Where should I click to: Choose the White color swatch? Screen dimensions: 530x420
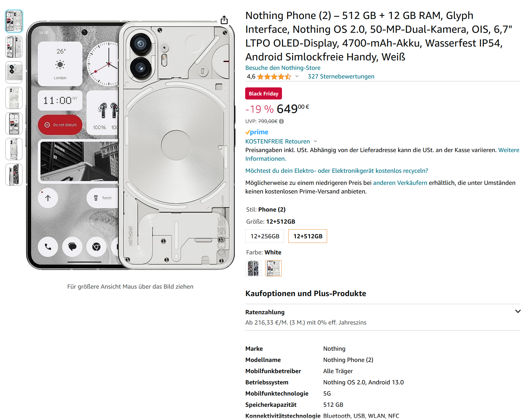coord(273,268)
